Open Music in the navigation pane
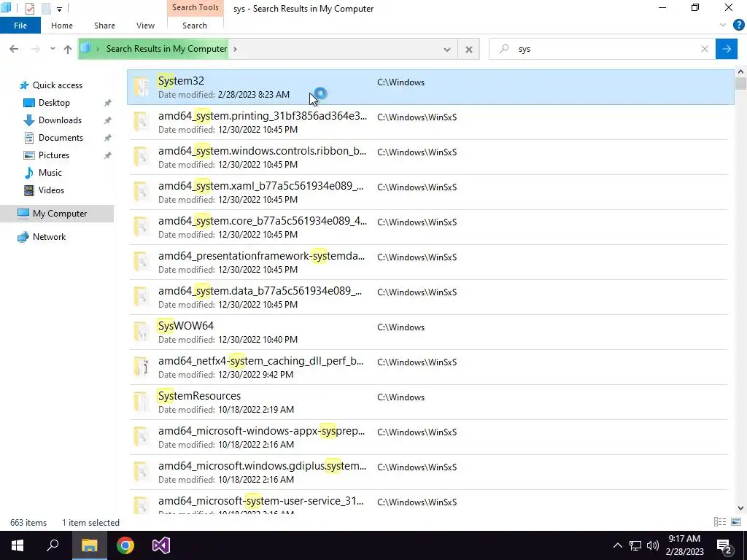 pos(50,173)
